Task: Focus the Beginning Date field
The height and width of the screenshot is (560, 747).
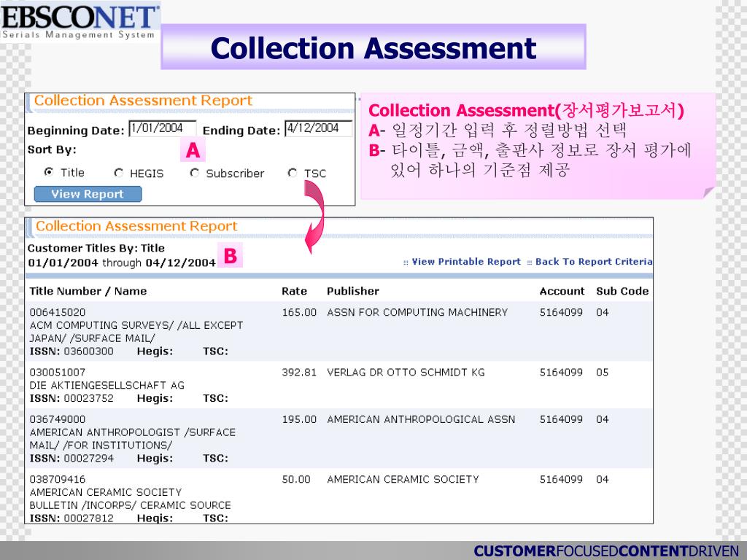Action: [x=163, y=128]
